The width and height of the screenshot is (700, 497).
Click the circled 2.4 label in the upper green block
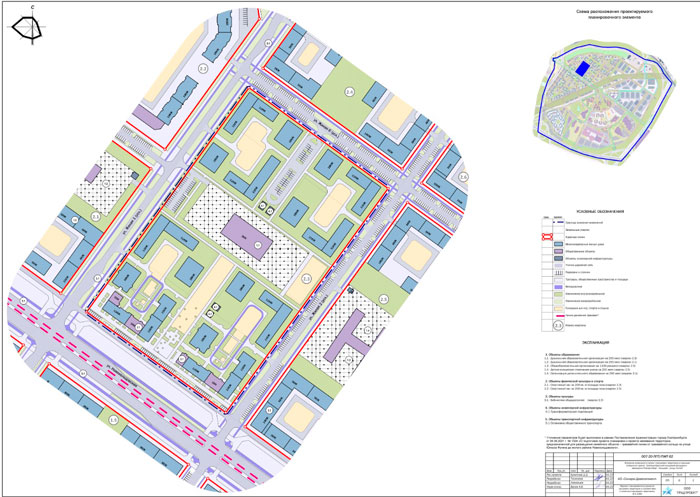pyautogui.click(x=350, y=92)
